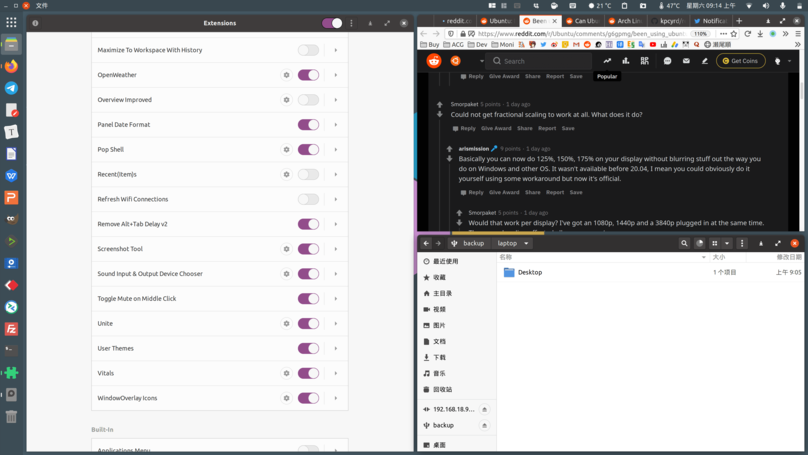Launch Telegram from the dock
The width and height of the screenshot is (808, 455).
click(11, 88)
